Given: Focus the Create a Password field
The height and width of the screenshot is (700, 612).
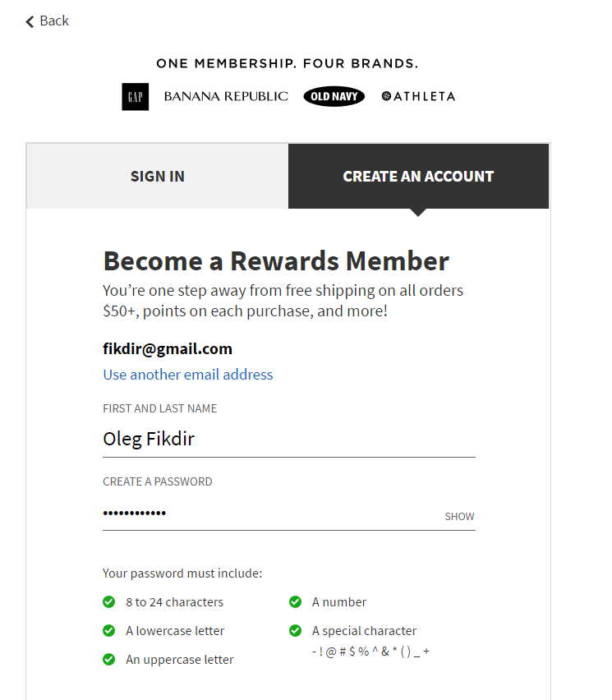Looking at the screenshot, I should tap(271, 513).
